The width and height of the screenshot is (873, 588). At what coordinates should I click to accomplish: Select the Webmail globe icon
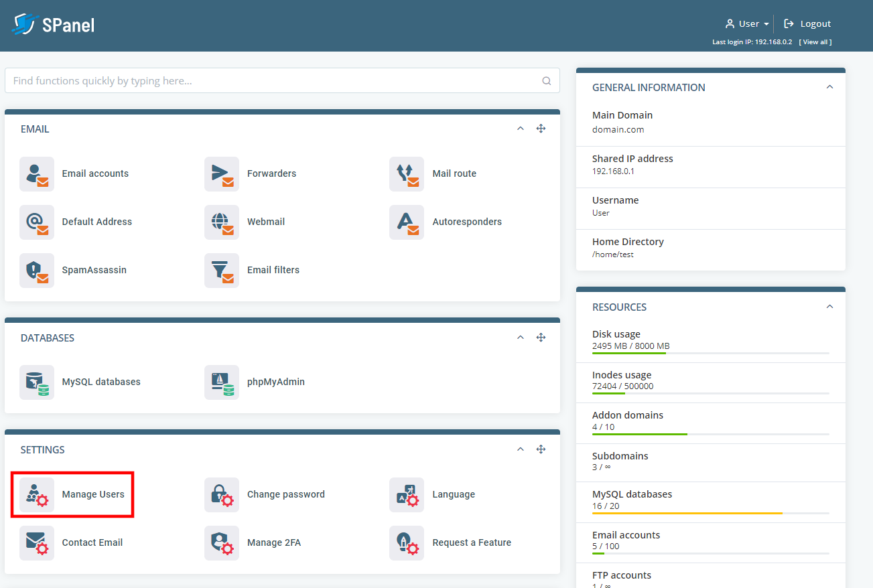click(222, 222)
